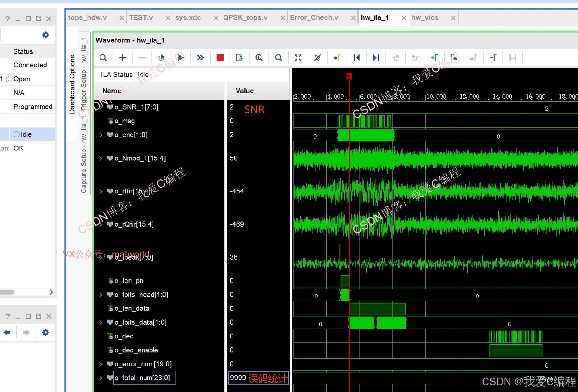
Task: Click the go to cursor icon
Action: coord(337,58)
